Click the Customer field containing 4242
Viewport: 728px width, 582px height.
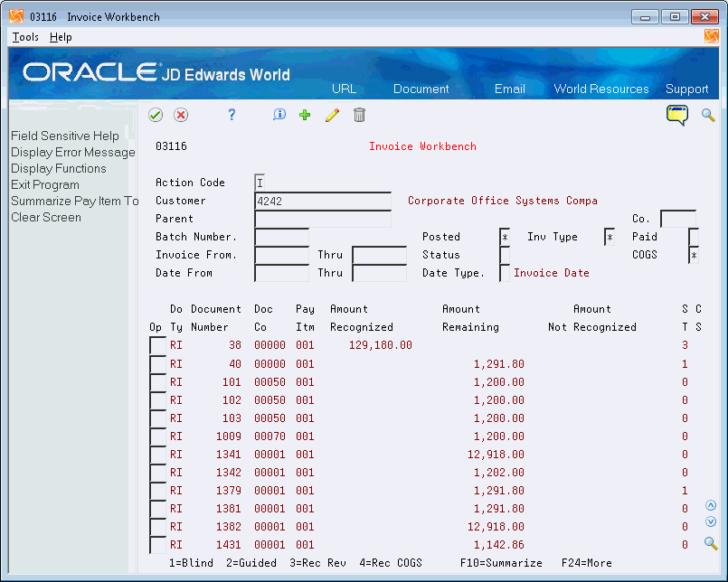323,201
